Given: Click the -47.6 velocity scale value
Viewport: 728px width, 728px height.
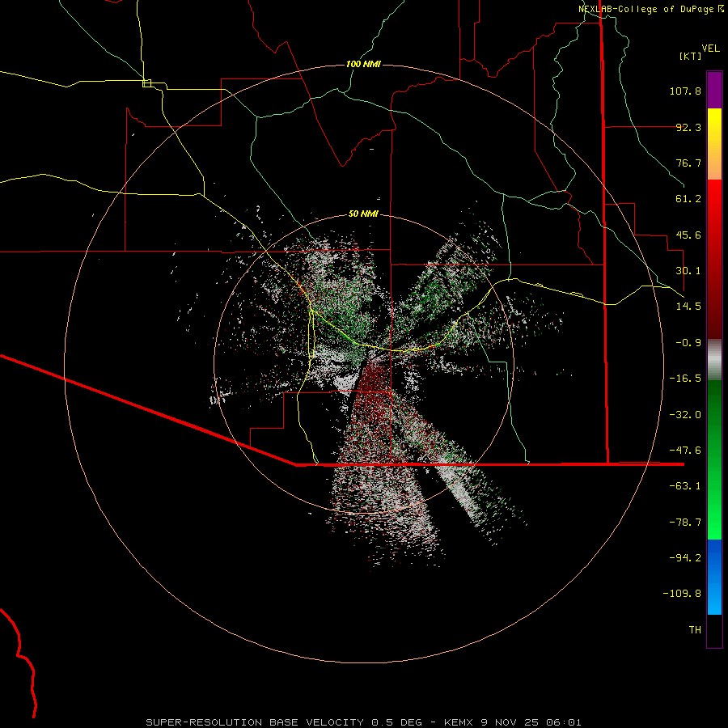Looking at the screenshot, I should [685, 451].
